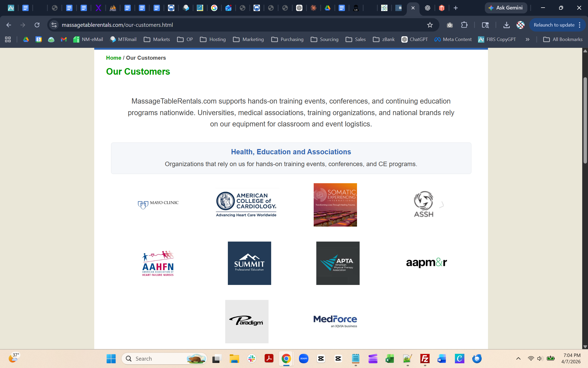Image resolution: width=588 pixels, height=368 pixels.
Task: Click the site information icon in the address bar
Action: point(54,25)
